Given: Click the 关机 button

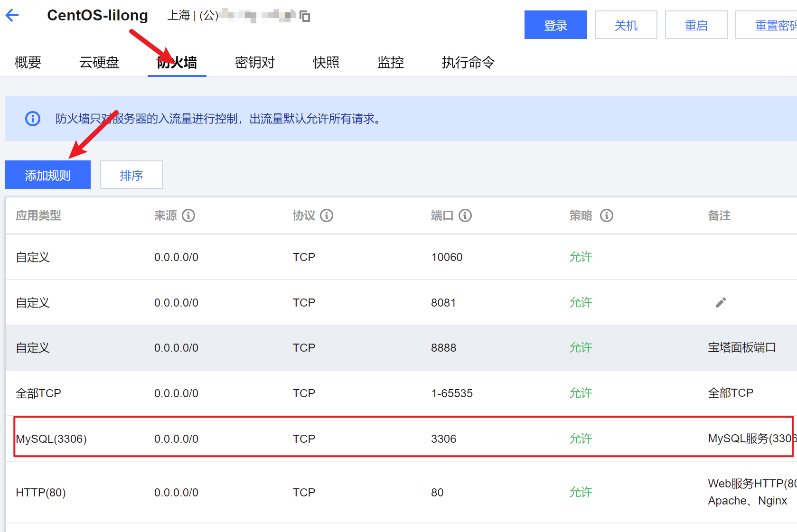Looking at the screenshot, I should coord(626,25).
